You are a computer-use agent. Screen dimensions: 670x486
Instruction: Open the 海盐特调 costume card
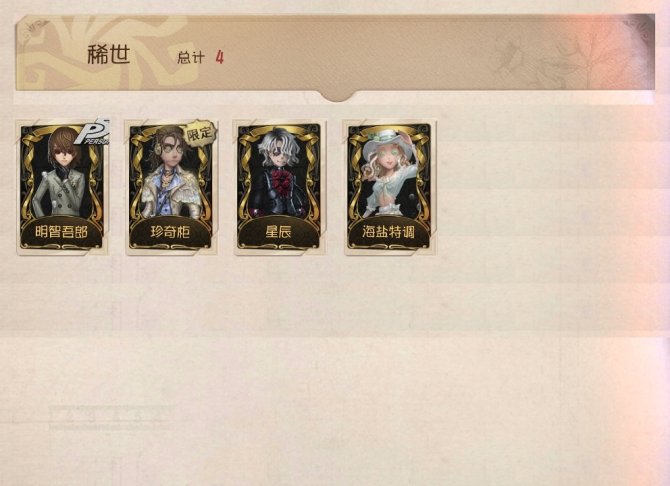pyautogui.click(x=390, y=187)
